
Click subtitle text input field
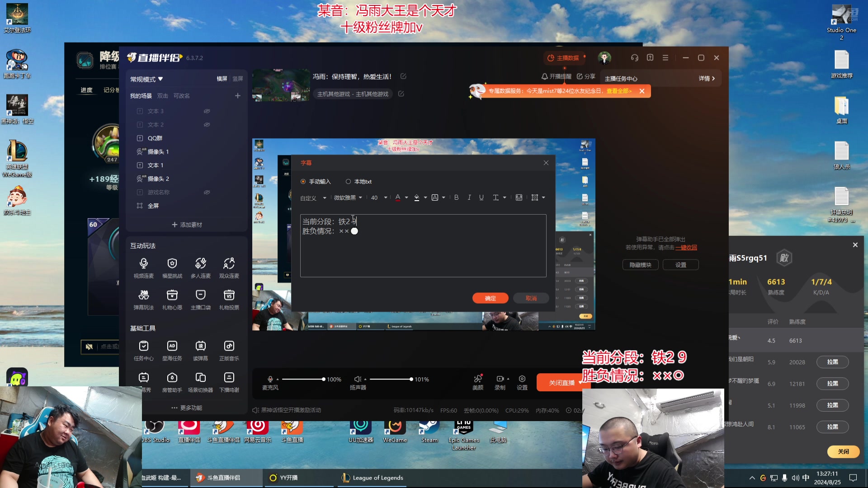(x=423, y=245)
